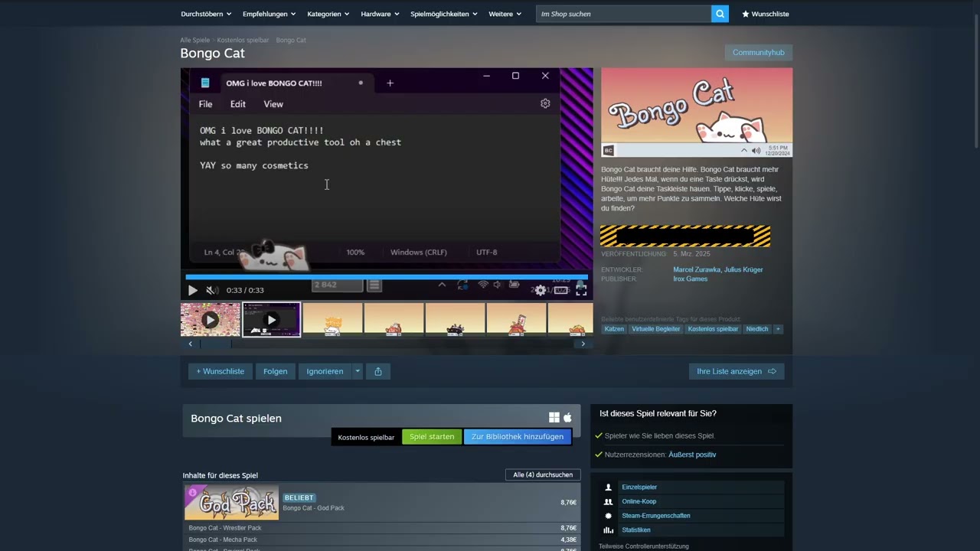Select the 'Kostenlos spielbar' tag
Image resolution: width=980 pixels, height=551 pixels.
[713, 329]
